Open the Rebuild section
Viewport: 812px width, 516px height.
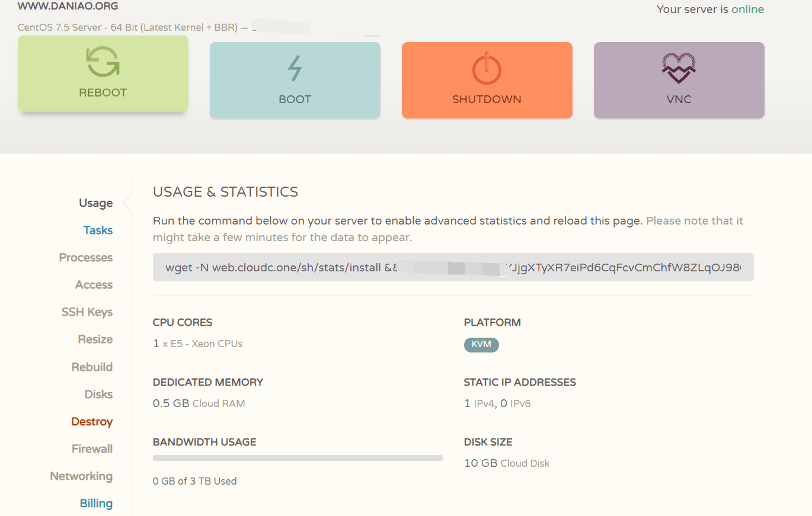pos(92,367)
